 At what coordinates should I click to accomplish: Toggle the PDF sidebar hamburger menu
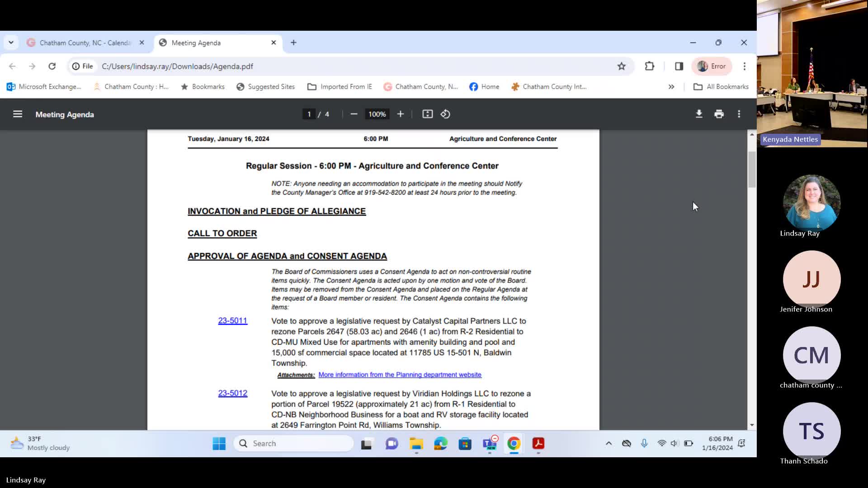pyautogui.click(x=18, y=114)
